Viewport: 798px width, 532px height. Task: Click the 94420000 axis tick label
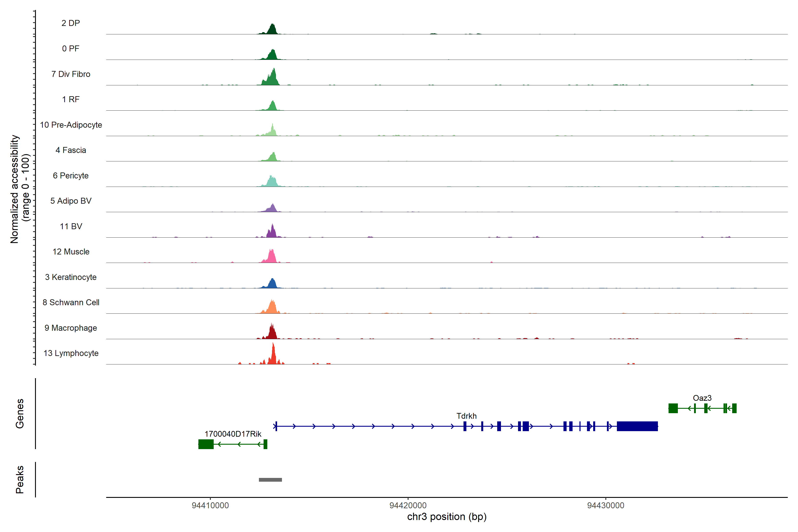408,506
